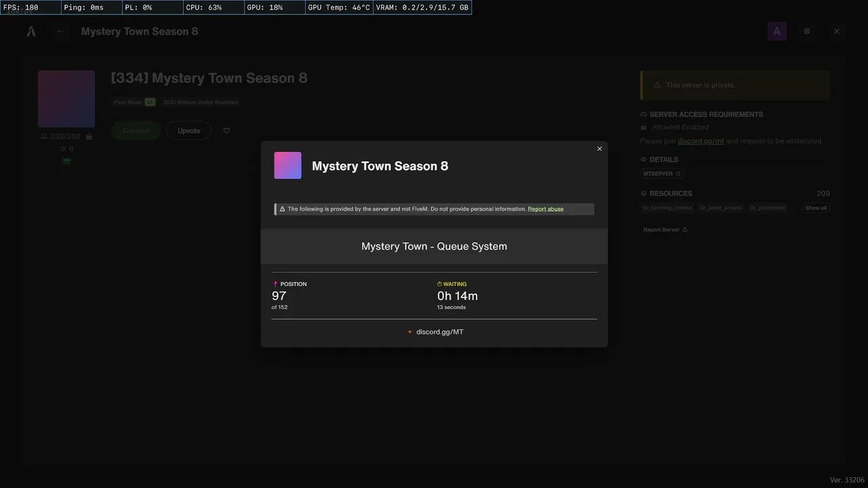
Task: Click the orange diamond beside discord.gg/MT
Action: pos(410,332)
